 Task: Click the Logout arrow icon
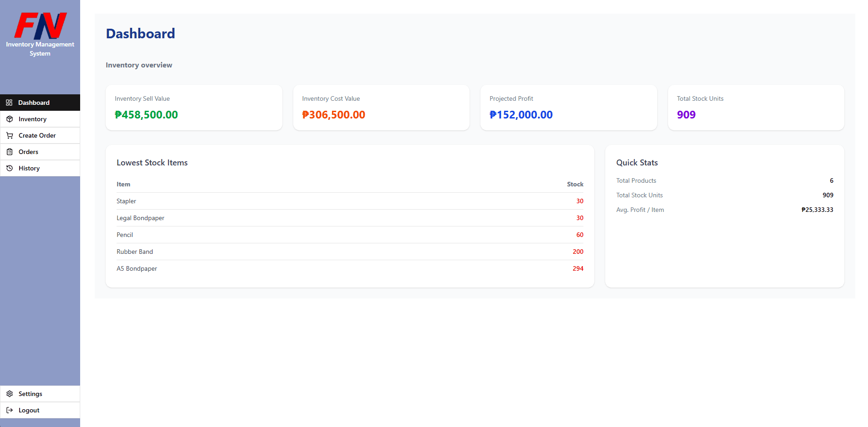click(10, 410)
